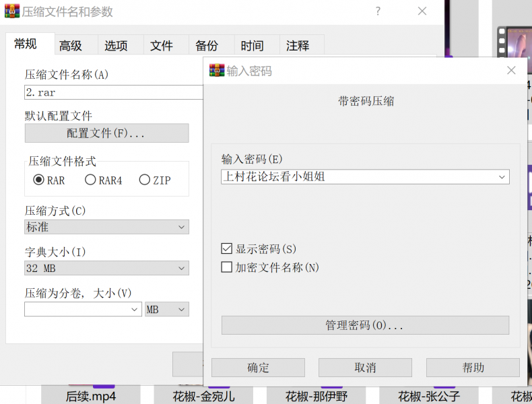
Task: Choose the RAR format radio button
Action: (39, 180)
